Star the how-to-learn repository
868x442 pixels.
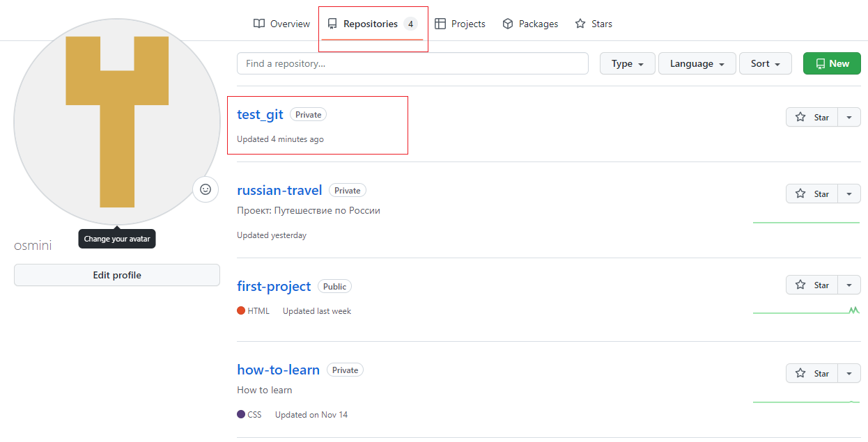click(812, 373)
